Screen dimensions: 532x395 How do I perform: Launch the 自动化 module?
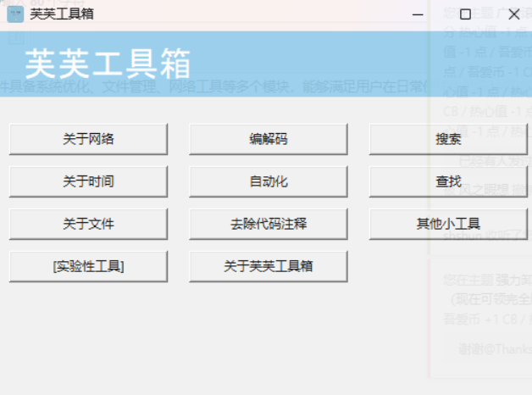point(269,181)
